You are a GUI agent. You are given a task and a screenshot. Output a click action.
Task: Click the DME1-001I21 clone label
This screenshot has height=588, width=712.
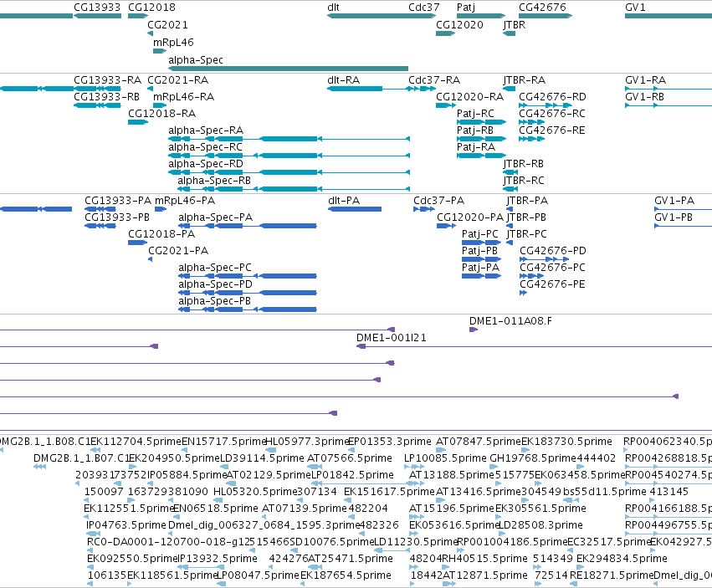pos(392,338)
